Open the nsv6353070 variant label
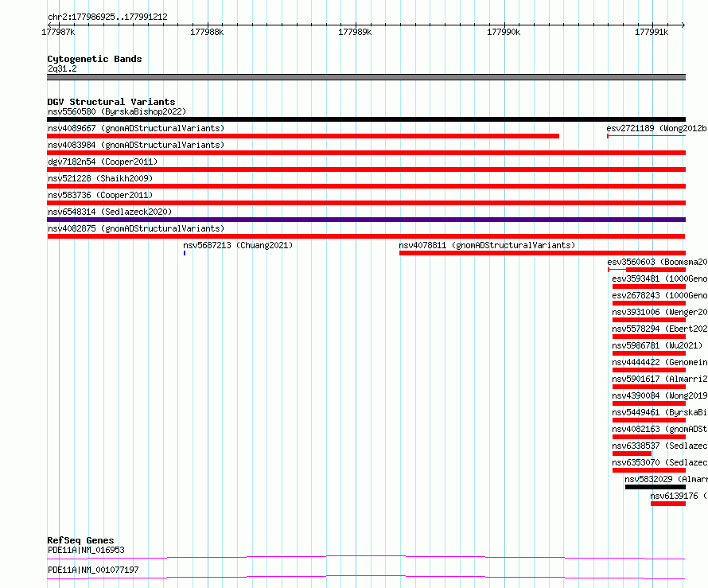Image resolution: width=708 pixels, height=588 pixels. (x=659, y=462)
